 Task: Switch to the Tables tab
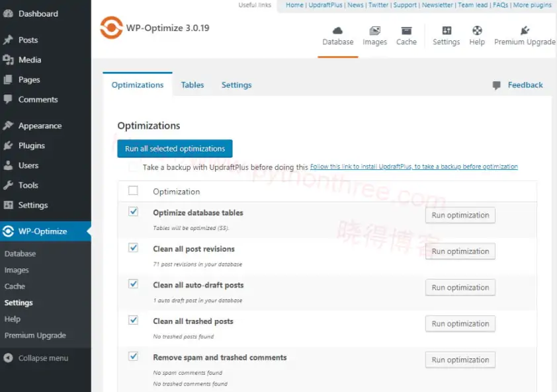point(193,85)
